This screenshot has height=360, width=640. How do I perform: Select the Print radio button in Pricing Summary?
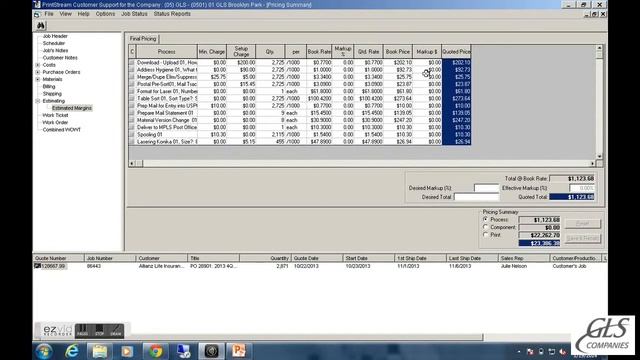(x=485, y=235)
